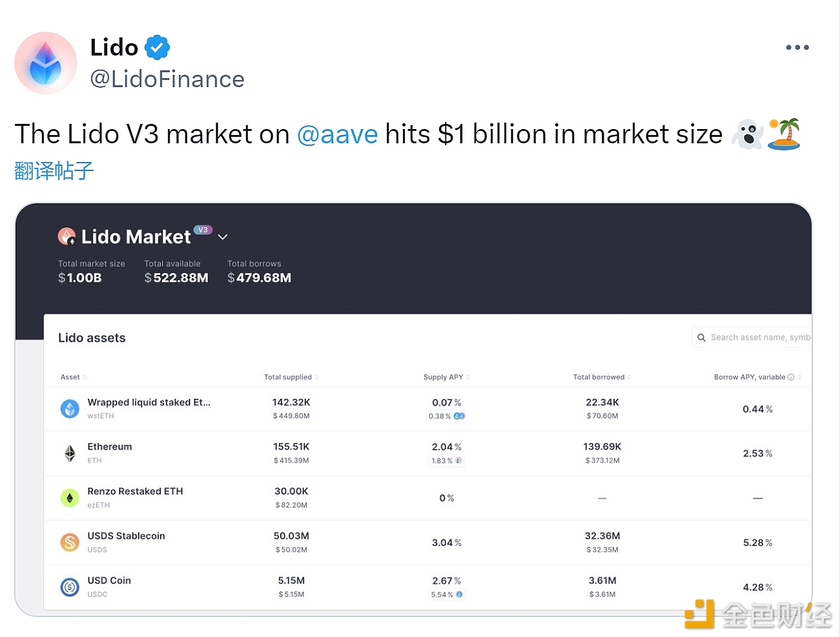
Task: Sort by the Asset column header
Action: coord(74,377)
